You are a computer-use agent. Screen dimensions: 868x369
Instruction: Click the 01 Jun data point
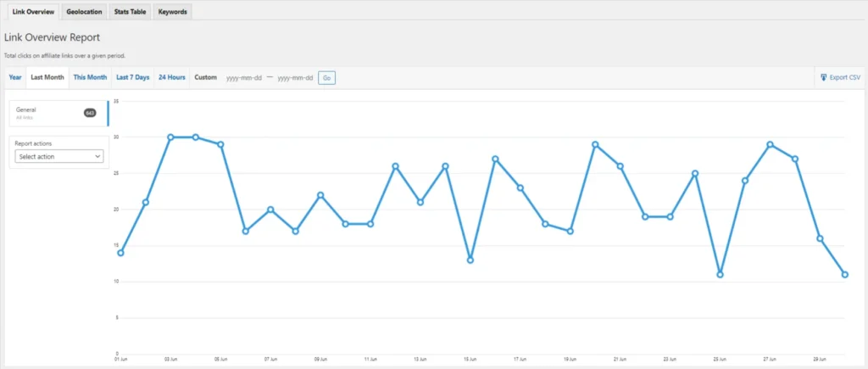point(120,253)
